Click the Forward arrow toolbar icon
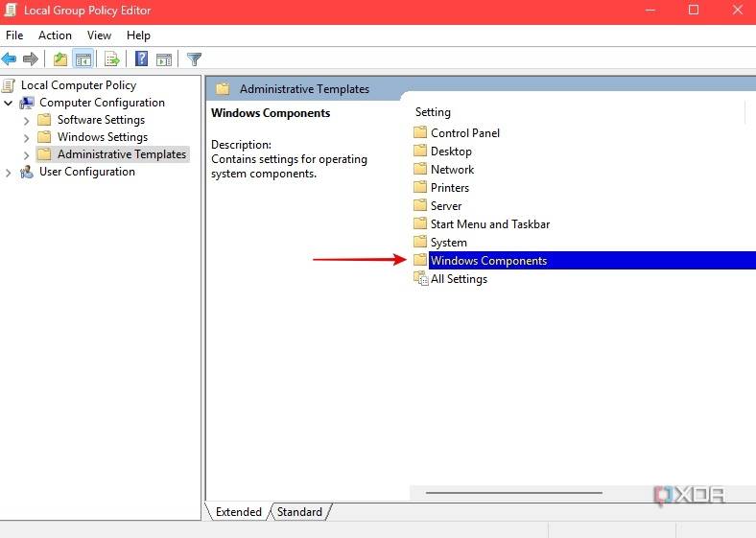756x538 pixels. point(31,59)
